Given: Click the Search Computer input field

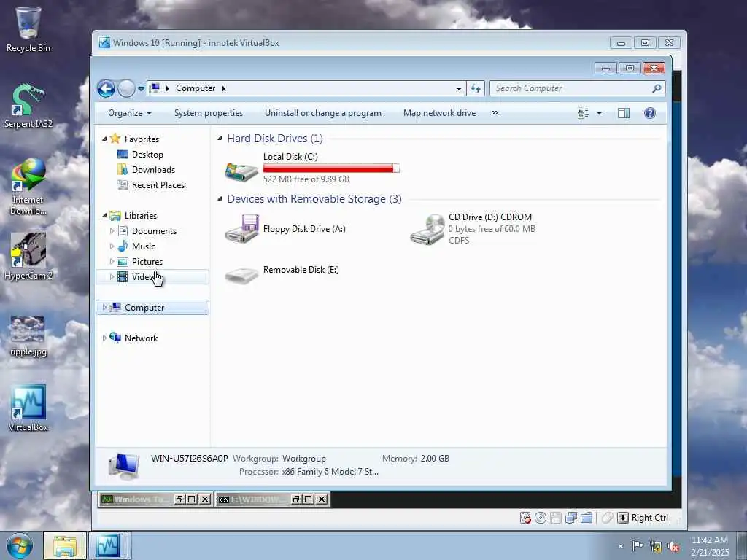Looking at the screenshot, I should (570, 88).
